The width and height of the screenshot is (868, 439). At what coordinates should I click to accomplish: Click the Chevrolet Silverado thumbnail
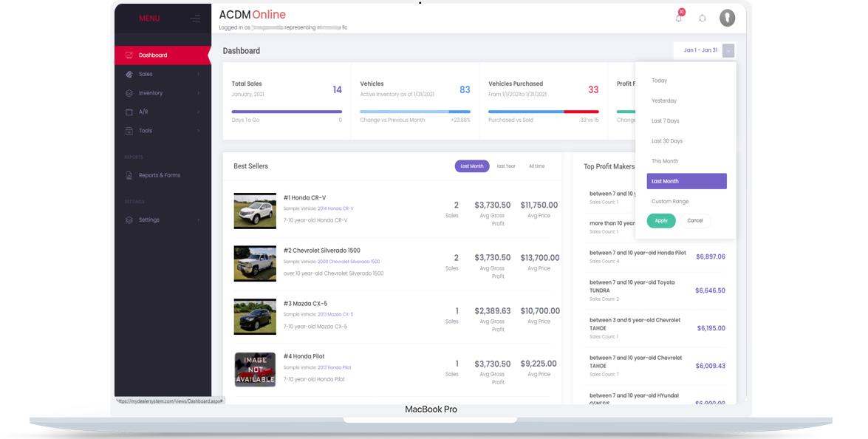pos(255,264)
